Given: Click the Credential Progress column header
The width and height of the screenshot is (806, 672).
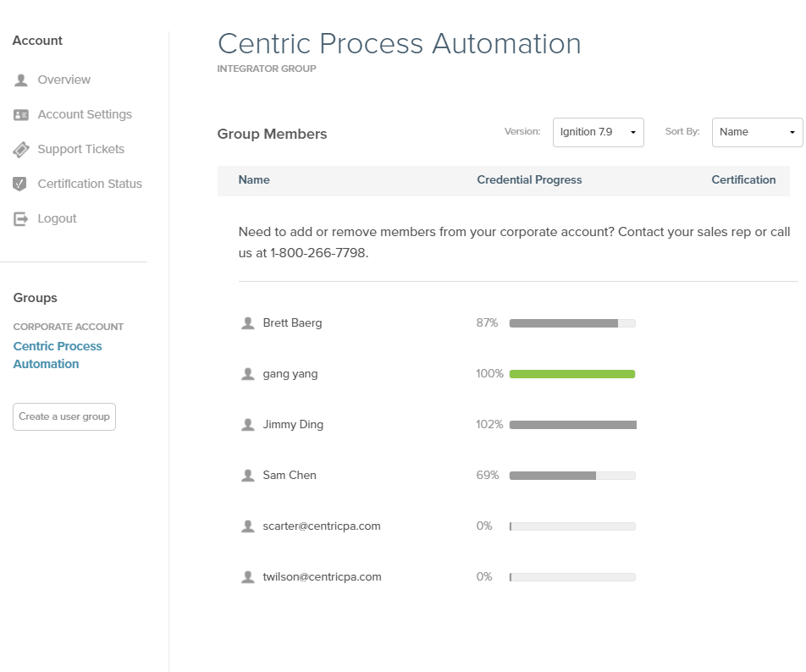Looking at the screenshot, I should pyautogui.click(x=529, y=179).
